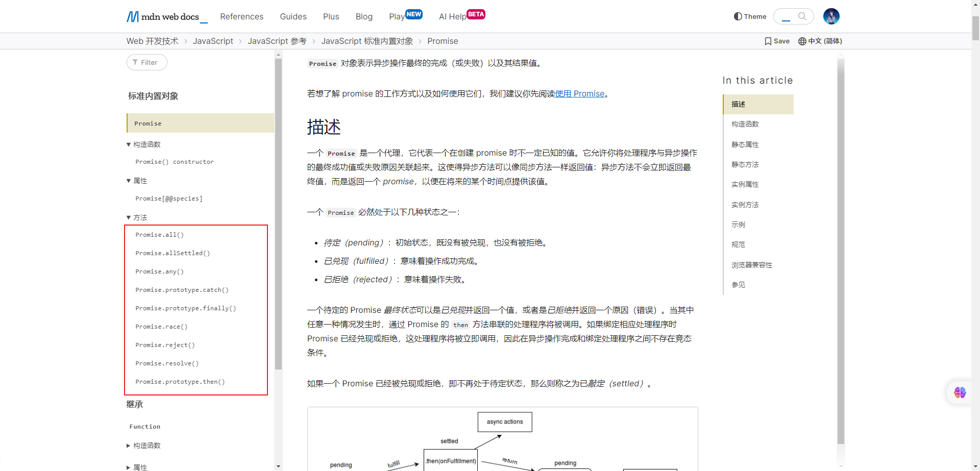Click the search magnifier icon

coord(802,16)
